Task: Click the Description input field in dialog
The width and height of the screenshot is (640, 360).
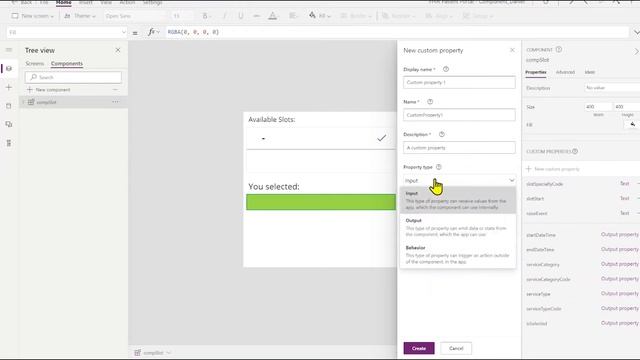Action: coord(459,148)
